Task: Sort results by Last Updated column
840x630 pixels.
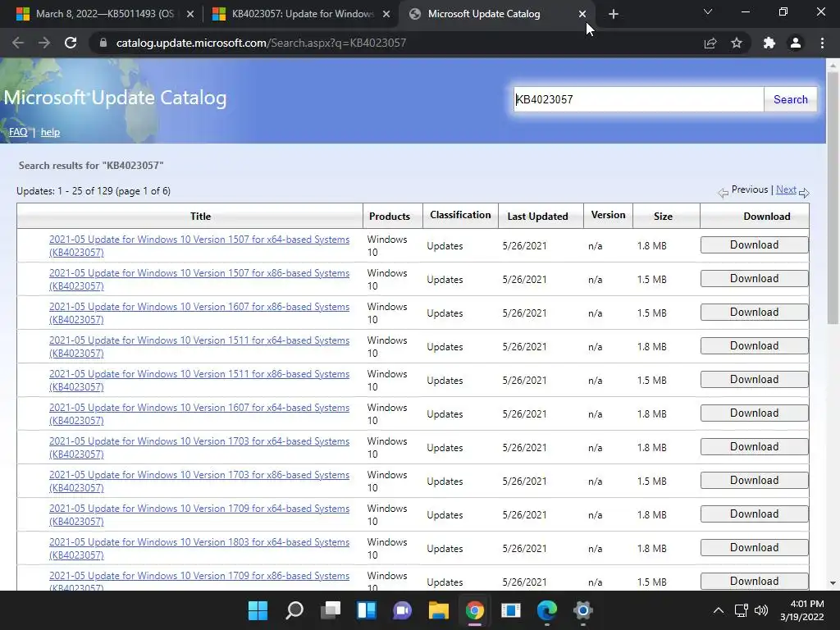Action: tap(537, 216)
